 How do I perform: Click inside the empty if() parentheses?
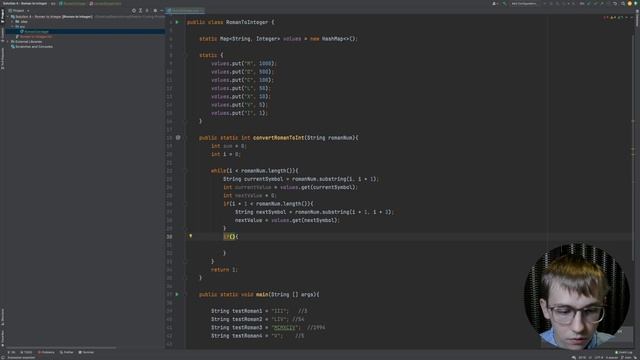point(232,237)
